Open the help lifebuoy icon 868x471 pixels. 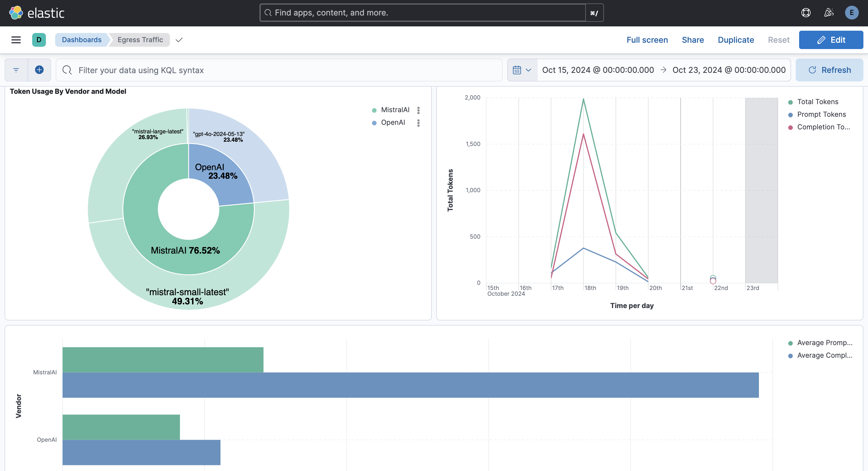(806, 13)
